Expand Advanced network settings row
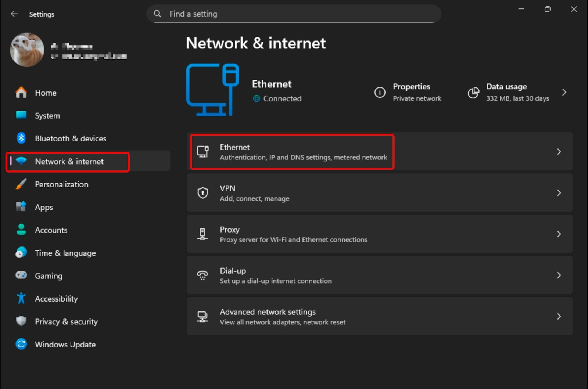588x389 pixels. (559, 316)
